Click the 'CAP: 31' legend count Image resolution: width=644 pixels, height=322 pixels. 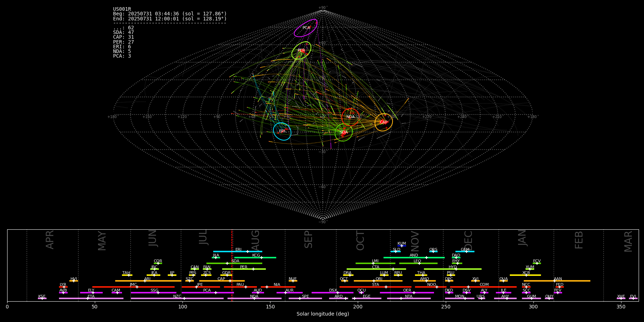click(123, 37)
